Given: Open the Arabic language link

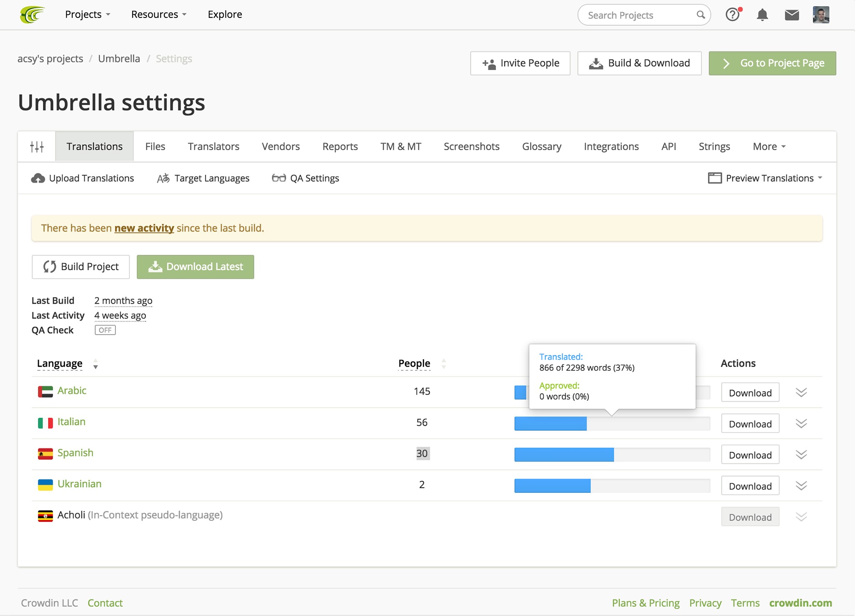Looking at the screenshot, I should (72, 390).
